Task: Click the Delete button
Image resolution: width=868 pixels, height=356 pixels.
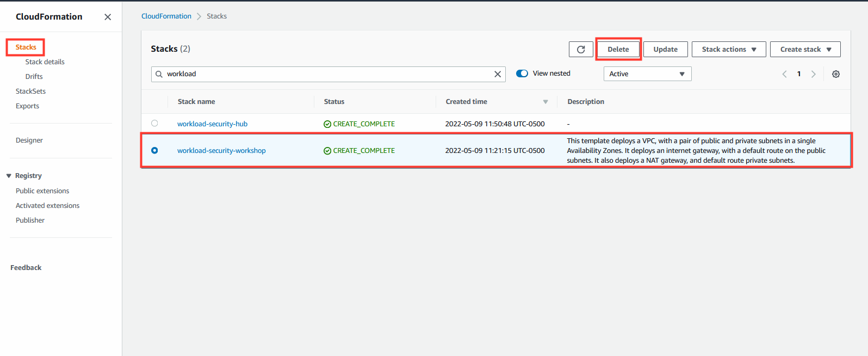Action: (x=618, y=49)
